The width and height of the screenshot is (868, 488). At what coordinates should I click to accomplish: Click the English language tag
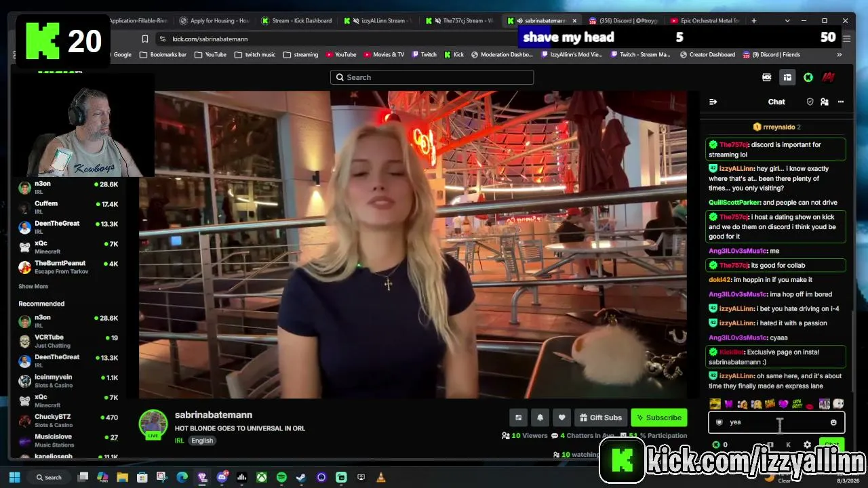(202, 441)
